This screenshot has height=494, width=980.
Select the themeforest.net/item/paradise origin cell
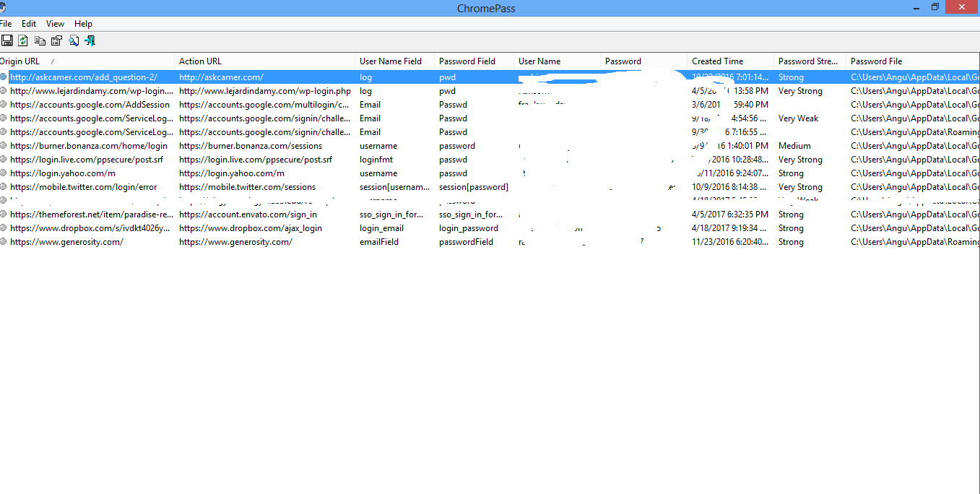[92, 214]
